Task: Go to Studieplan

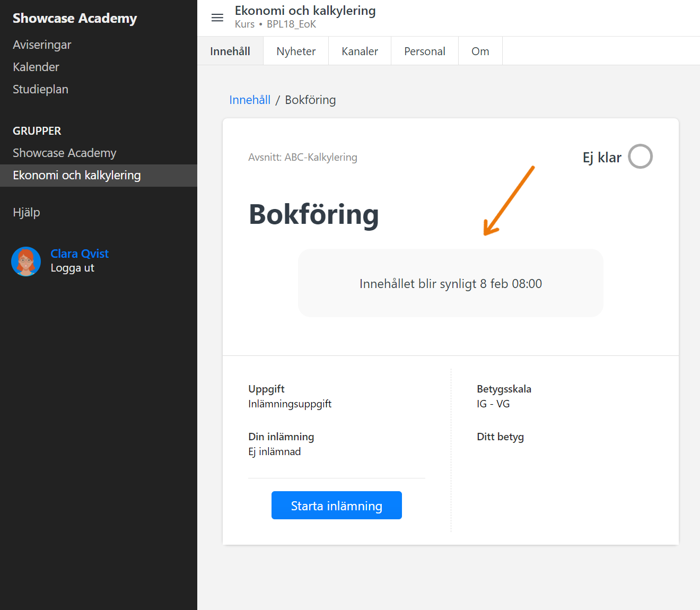Action: pyautogui.click(x=40, y=89)
